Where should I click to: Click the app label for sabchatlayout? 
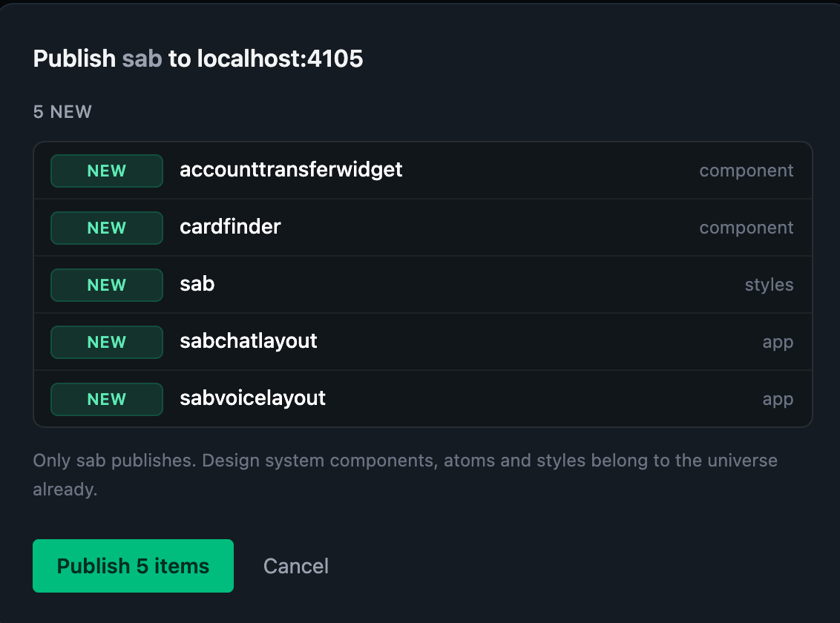pyautogui.click(x=778, y=343)
